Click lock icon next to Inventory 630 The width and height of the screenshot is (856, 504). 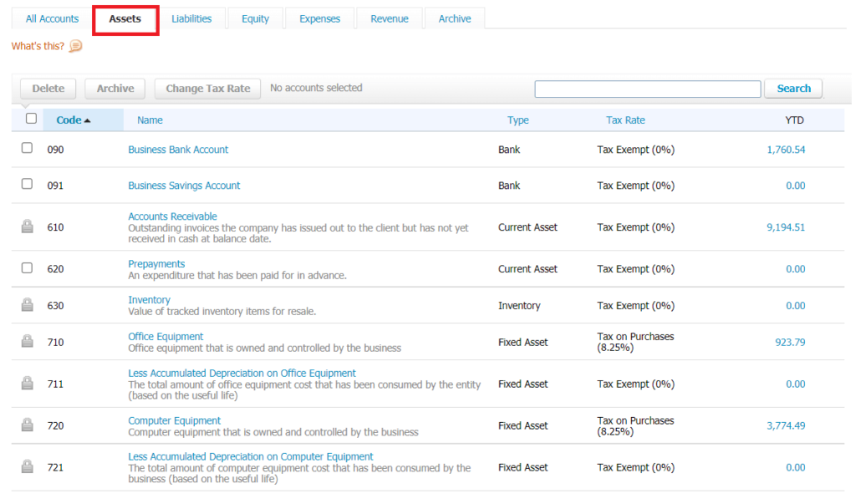(27, 305)
